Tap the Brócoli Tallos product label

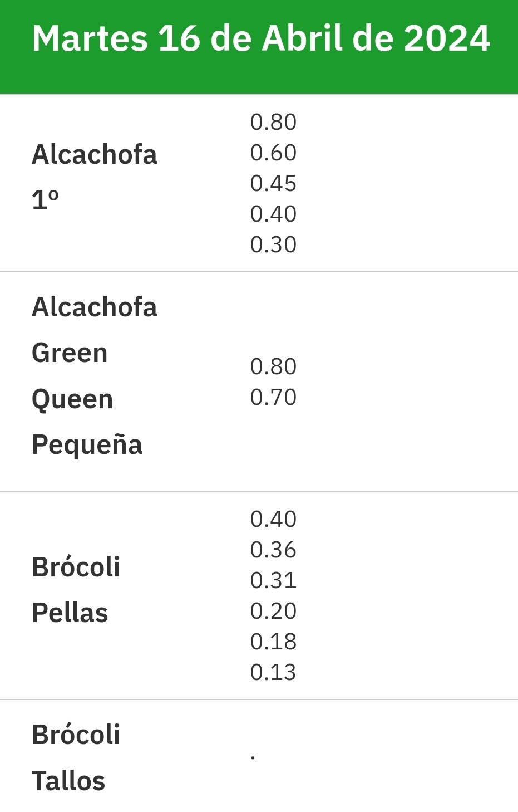pos(76,758)
